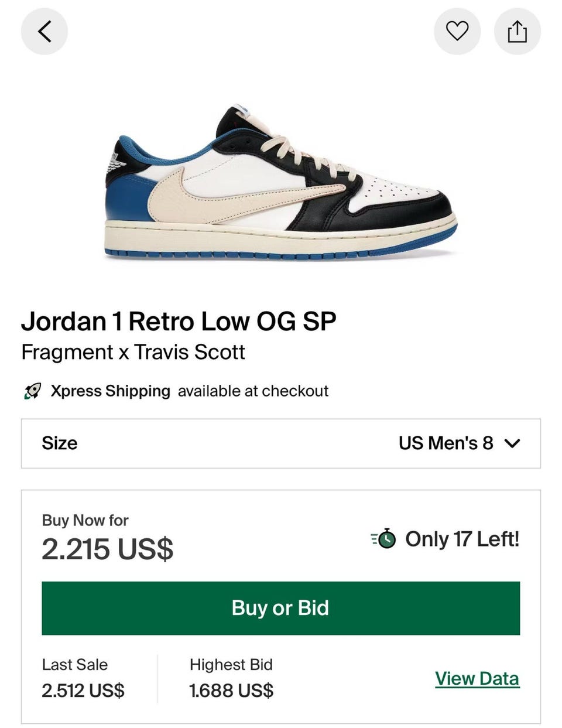
Task: Favorite this sneaker with the heart icon
Action: pyautogui.click(x=457, y=31)
